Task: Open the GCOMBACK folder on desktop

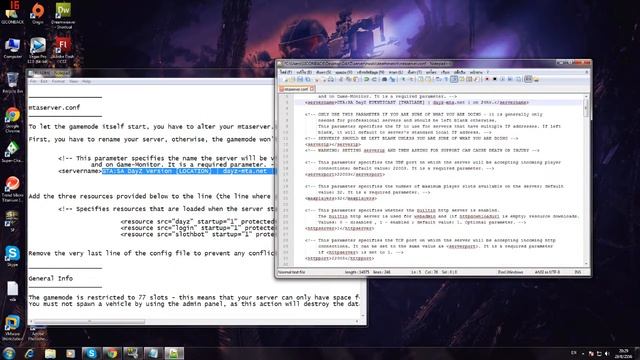Action: click(x=12, y=12)
